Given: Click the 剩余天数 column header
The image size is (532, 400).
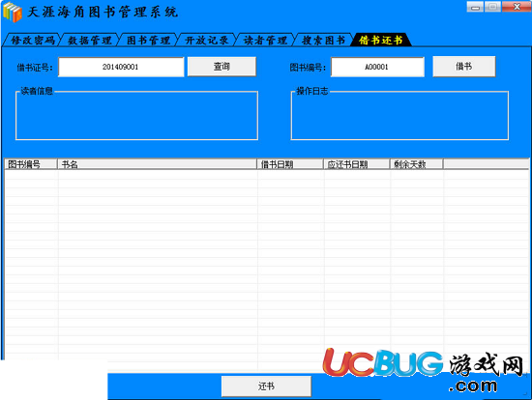Looking at the screenshot, I should click(416, 164).
